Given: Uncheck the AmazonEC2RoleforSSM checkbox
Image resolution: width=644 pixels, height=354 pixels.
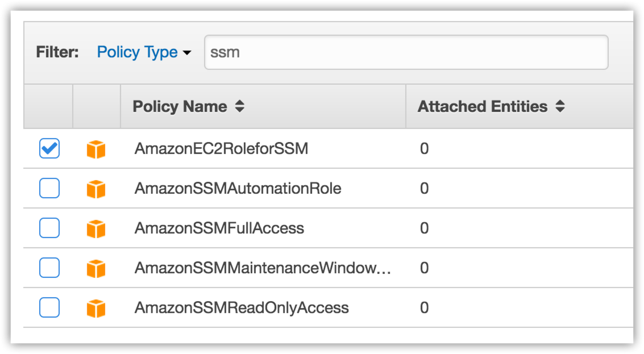Looking at the screenshot, I should (x=49, y=149).
